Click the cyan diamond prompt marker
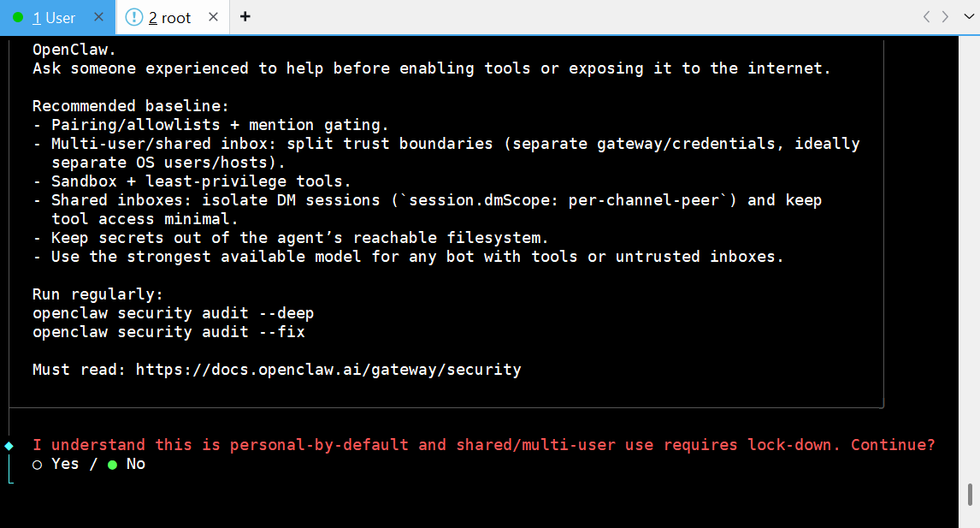 (x=9, y=445)
